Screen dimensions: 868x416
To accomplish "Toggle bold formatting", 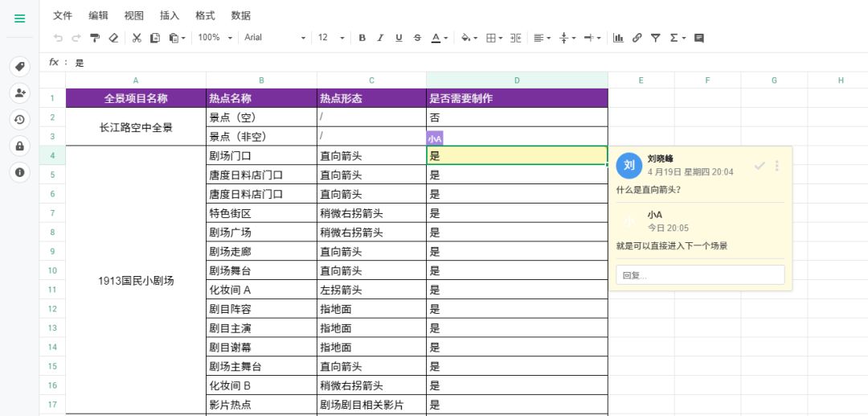I will coord(362,38).
